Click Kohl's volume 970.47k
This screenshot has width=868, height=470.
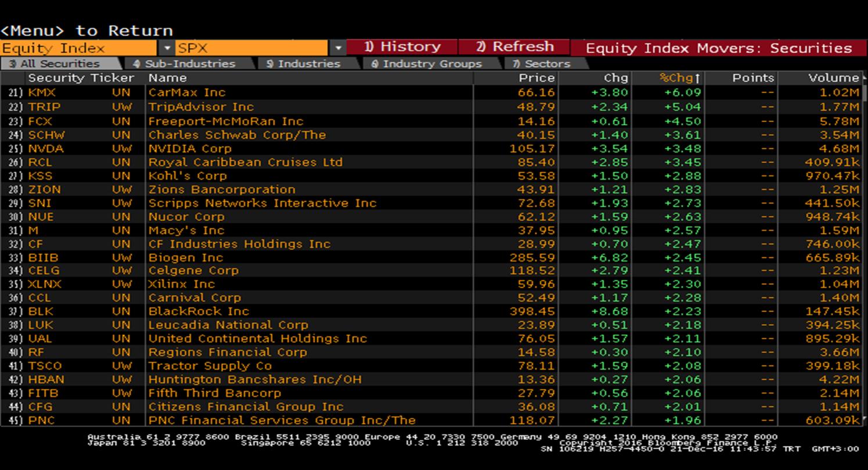[832, 175]
